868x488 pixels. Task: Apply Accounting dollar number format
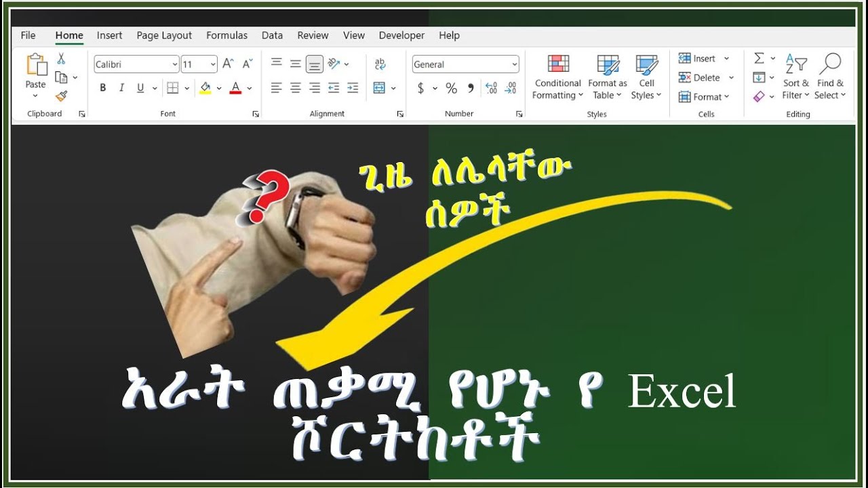pyautogui.click(x=420, y=88)
